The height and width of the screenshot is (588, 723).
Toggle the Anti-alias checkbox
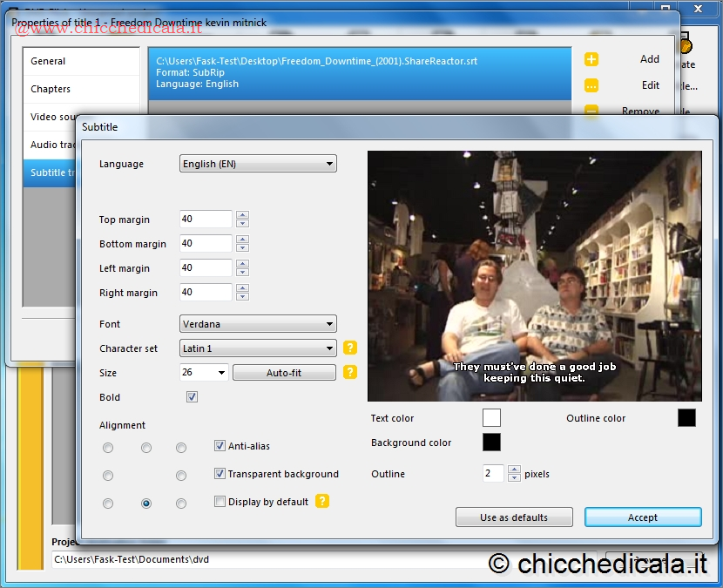(220, 446)
